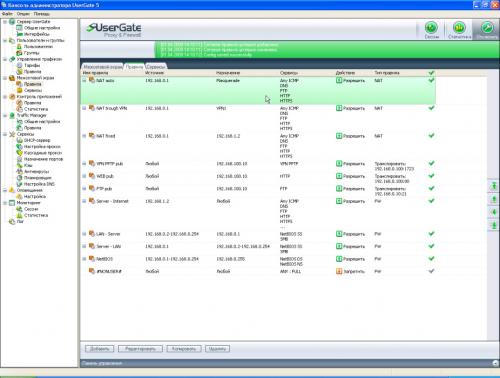Viewport: 500px width, 378px height.
Task: Open DHCP-сервер in the Сервисы branch
Action: [x=37, y=140]
